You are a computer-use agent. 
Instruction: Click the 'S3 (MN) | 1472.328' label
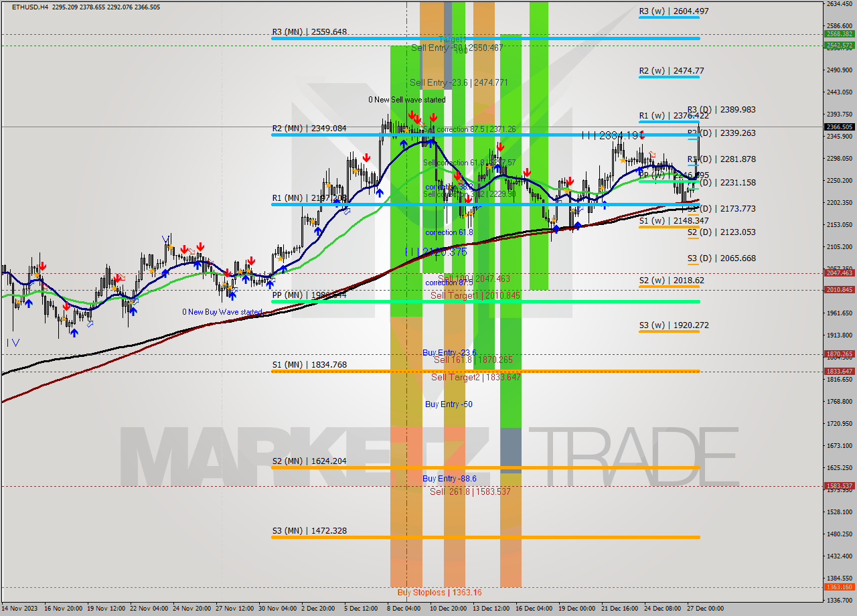(x=309, y=530)
